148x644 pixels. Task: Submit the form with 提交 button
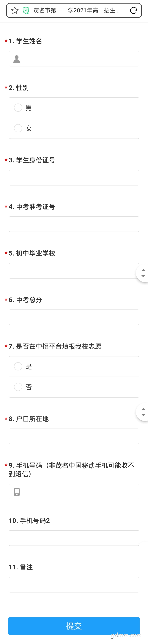click(x=74, y=626)
